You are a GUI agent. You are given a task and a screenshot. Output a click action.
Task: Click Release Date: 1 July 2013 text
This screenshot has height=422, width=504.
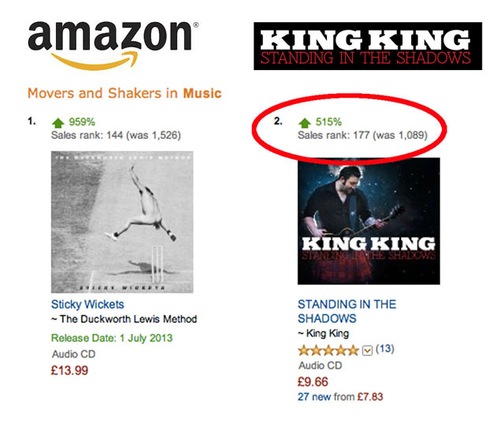[x=112, y=338]
